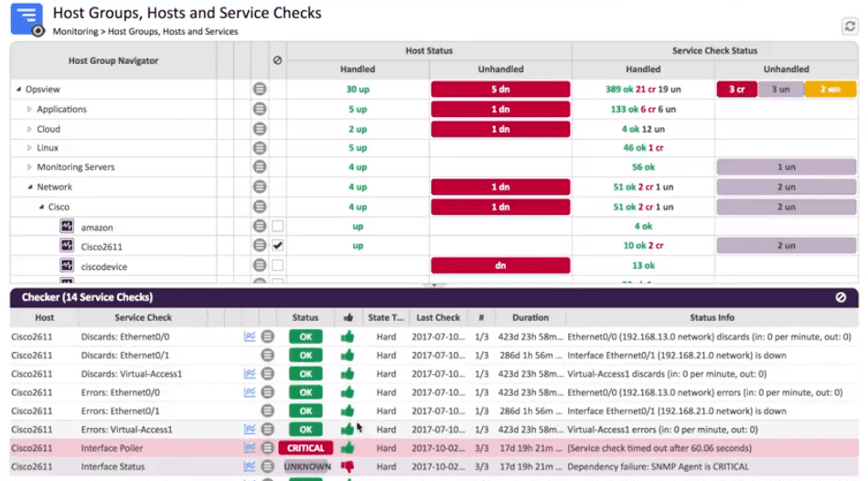Click the '3 cr' unhandled services badge
Viewport: 868px width, 481px height.
tap(737, 89)
